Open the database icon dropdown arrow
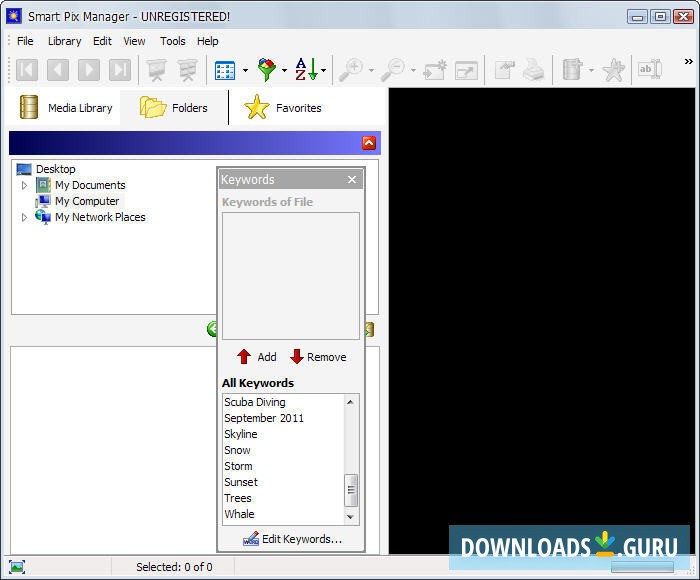Image resolution: width=700 pixels, height=580 pixels. tap(591, 71)
